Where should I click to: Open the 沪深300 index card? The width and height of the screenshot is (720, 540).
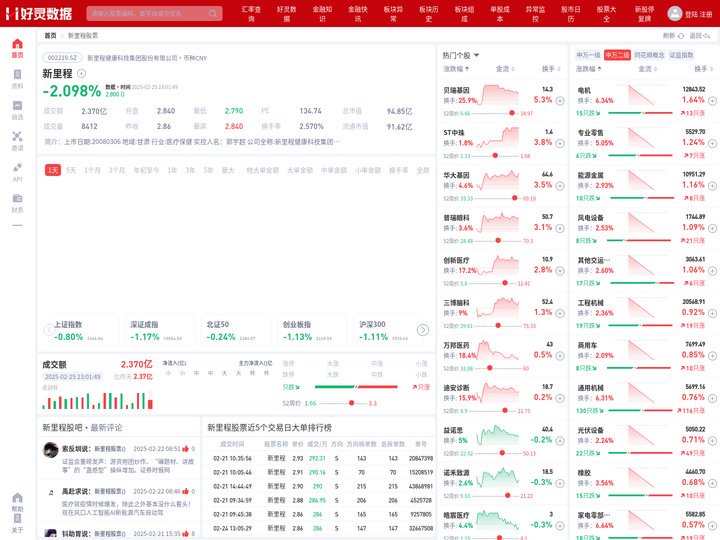pos(386,331)
